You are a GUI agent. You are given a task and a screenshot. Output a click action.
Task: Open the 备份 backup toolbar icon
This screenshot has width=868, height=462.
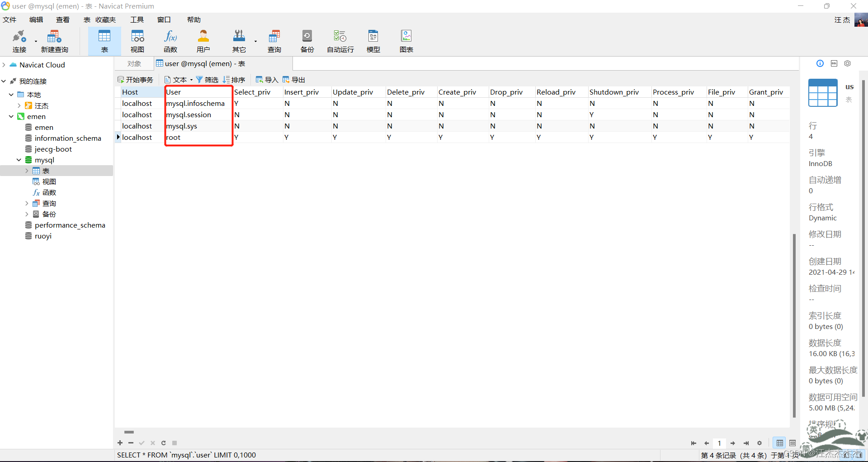(x=307, y=41)
